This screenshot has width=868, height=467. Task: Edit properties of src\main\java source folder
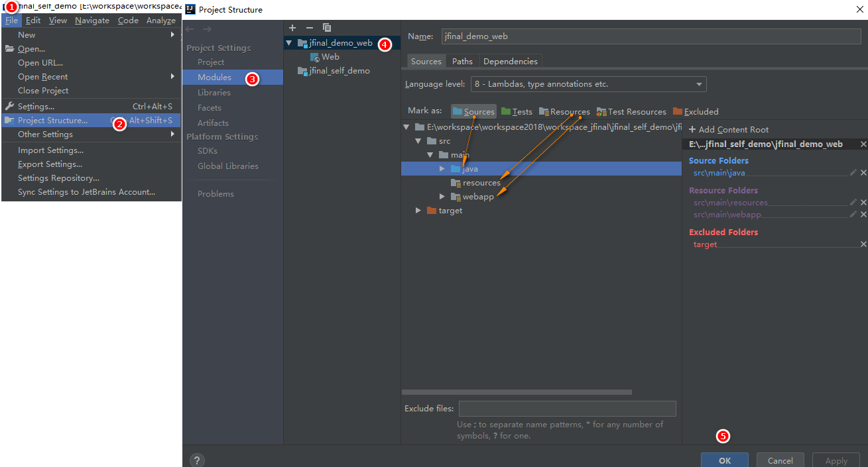(853, 173)
